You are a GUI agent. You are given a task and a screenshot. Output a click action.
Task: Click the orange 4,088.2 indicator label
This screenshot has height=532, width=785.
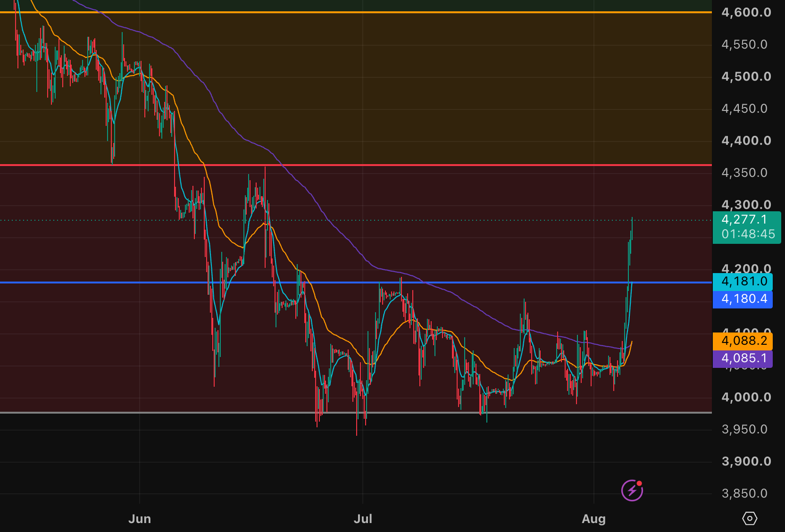[x=743, y=341]
